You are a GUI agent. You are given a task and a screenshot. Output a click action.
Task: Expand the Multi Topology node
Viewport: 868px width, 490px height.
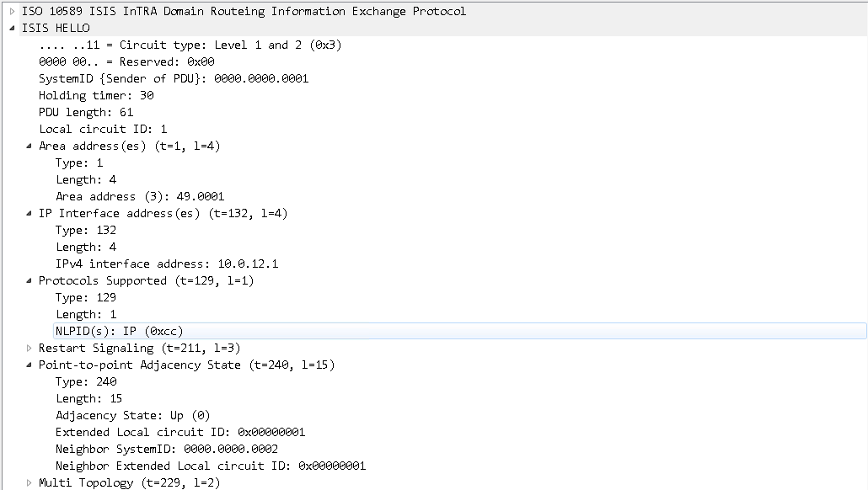coord(29,482)
